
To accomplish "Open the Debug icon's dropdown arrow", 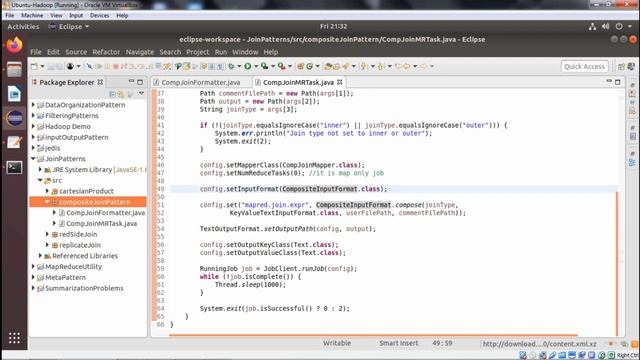I will (239, 66).
